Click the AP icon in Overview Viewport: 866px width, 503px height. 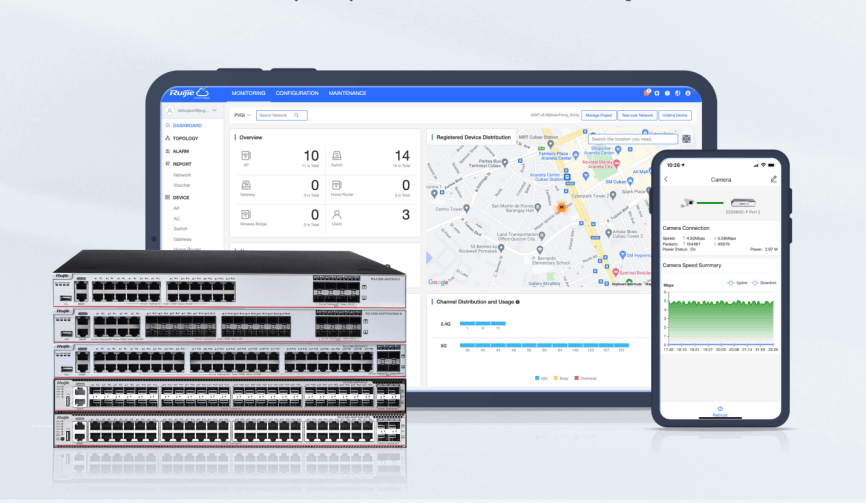246,156
